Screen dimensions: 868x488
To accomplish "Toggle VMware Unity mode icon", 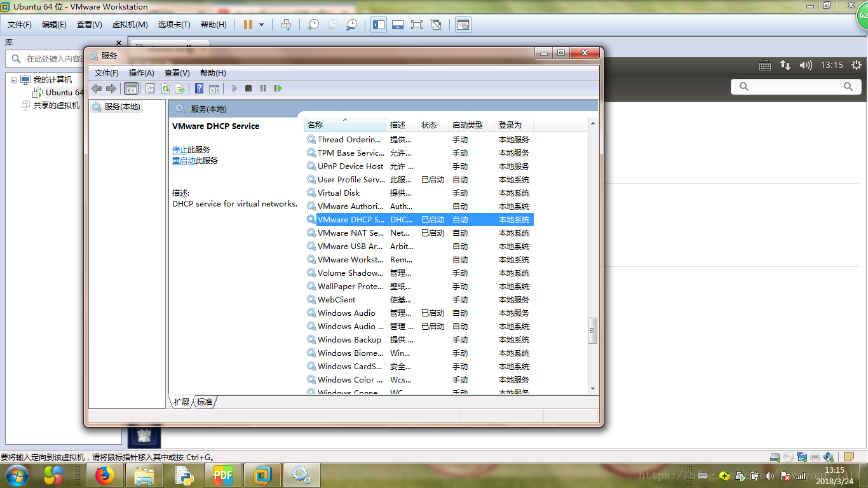I will [x=436, y=25].
